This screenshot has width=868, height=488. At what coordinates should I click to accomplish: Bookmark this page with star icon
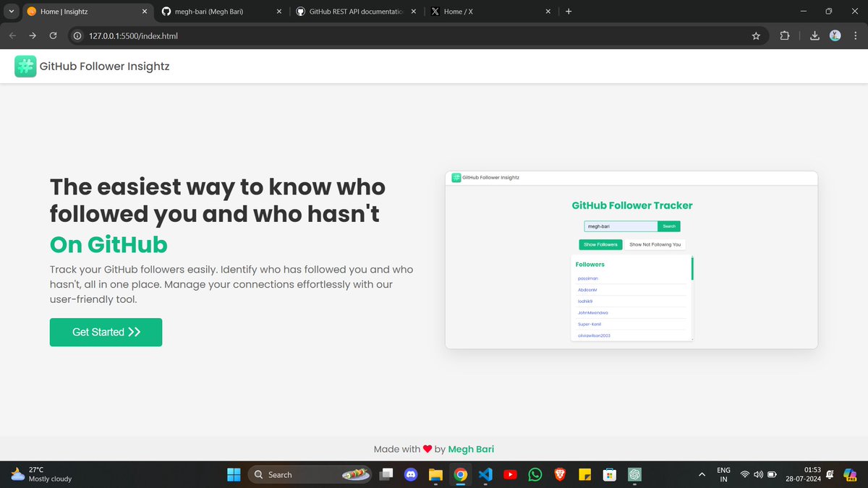pos(756,35)
